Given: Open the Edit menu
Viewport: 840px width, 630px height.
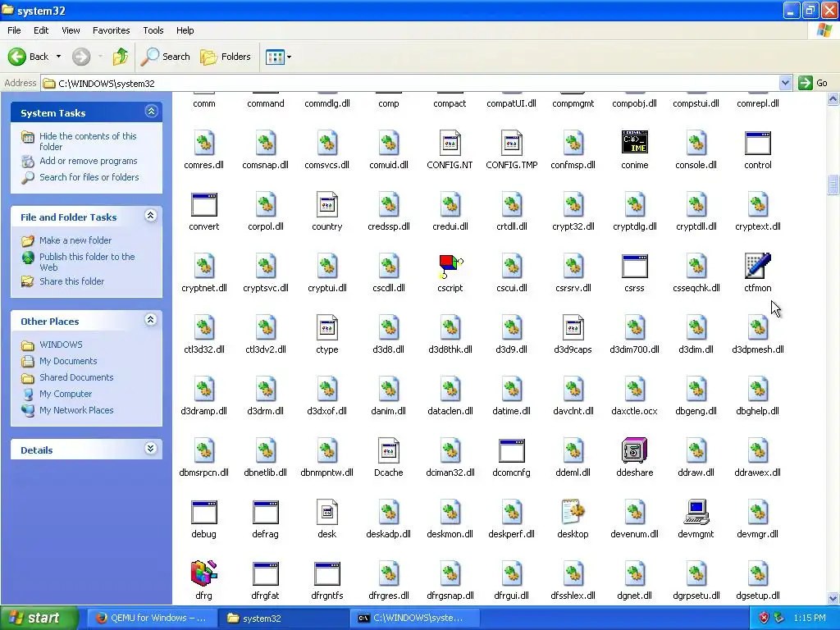Looking at the screenshot, I should [x=41, y=30].
